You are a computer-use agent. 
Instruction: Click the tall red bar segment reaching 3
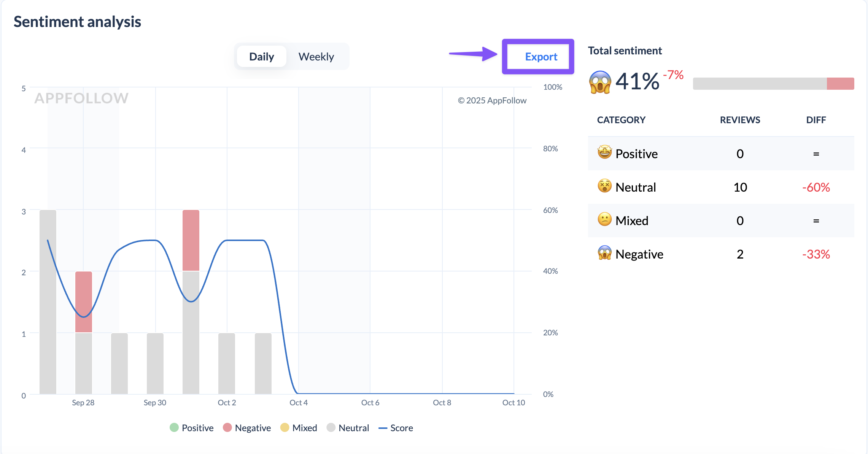pos(191,240)
